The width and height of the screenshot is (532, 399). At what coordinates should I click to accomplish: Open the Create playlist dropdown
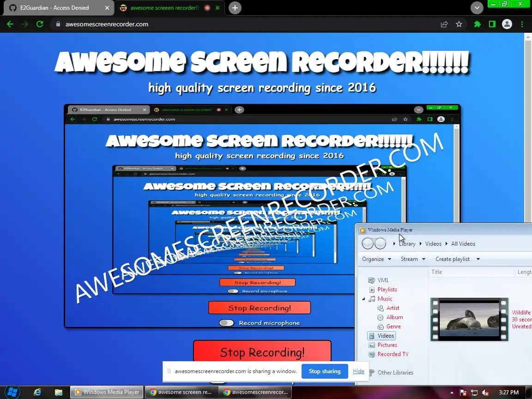coord(458,259)
